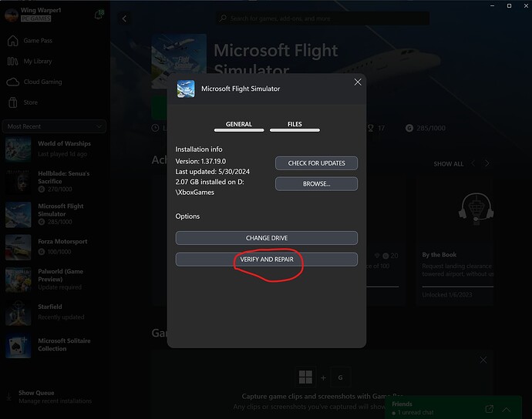Switch to the FILES tab
The image size is (532, 419).
tap(295, 125)
